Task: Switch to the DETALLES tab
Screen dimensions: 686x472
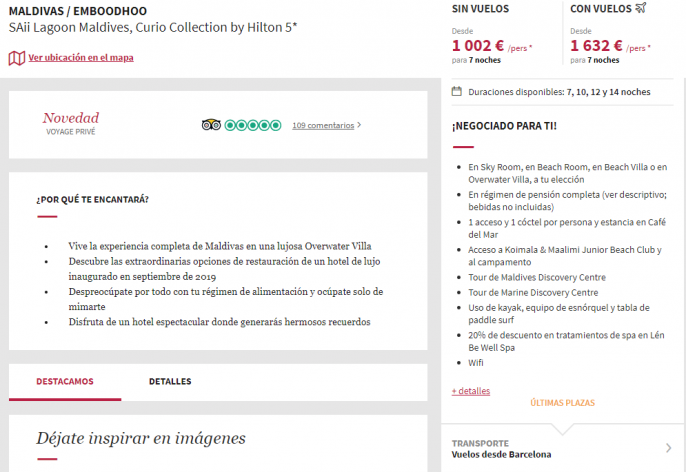Action: 170,381
